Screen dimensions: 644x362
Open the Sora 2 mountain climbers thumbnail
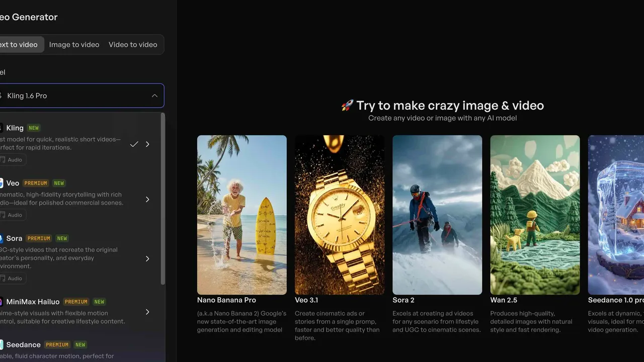pyautogui.click(x=437, y=215)
